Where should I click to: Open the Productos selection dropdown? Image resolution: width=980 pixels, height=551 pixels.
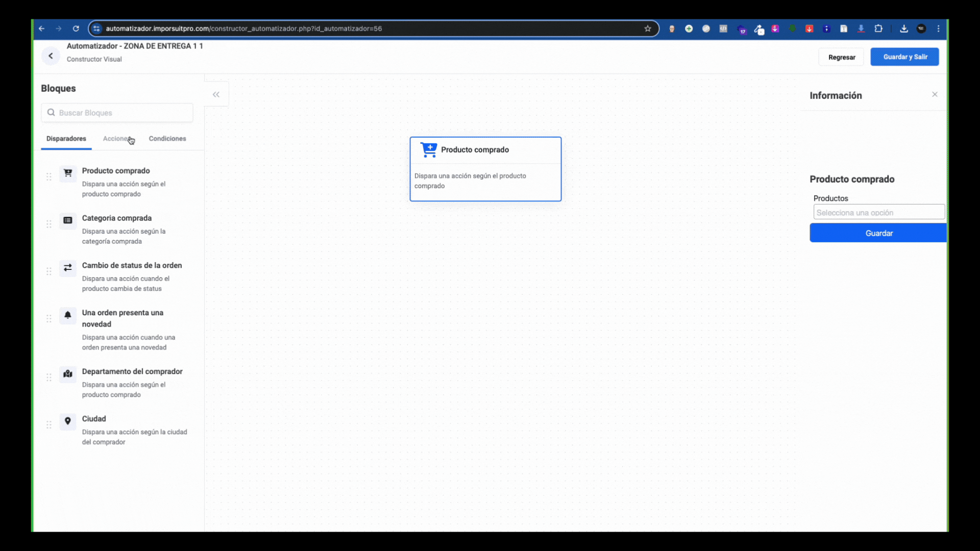pos(878,212)
